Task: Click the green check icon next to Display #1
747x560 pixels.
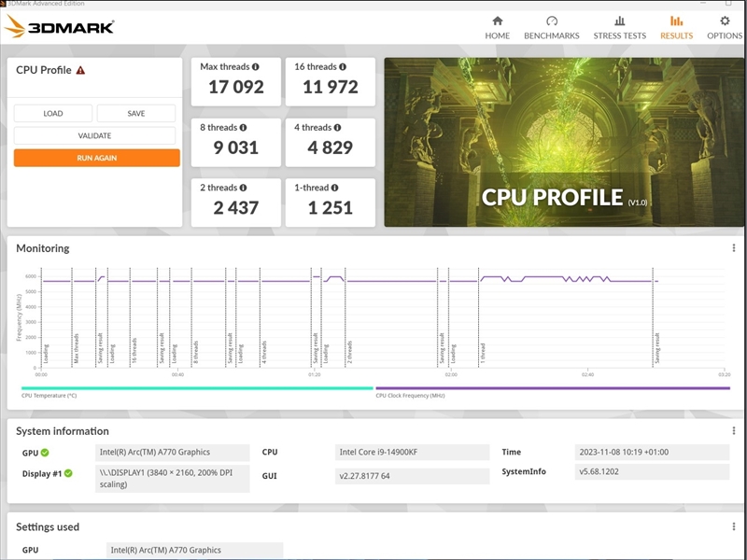Action: coord(68,473)
